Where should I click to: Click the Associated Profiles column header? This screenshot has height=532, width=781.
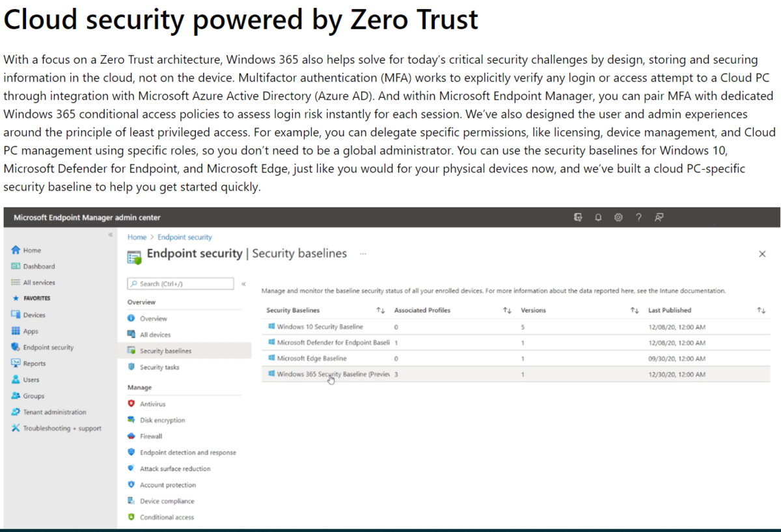(x=422, y=310)
